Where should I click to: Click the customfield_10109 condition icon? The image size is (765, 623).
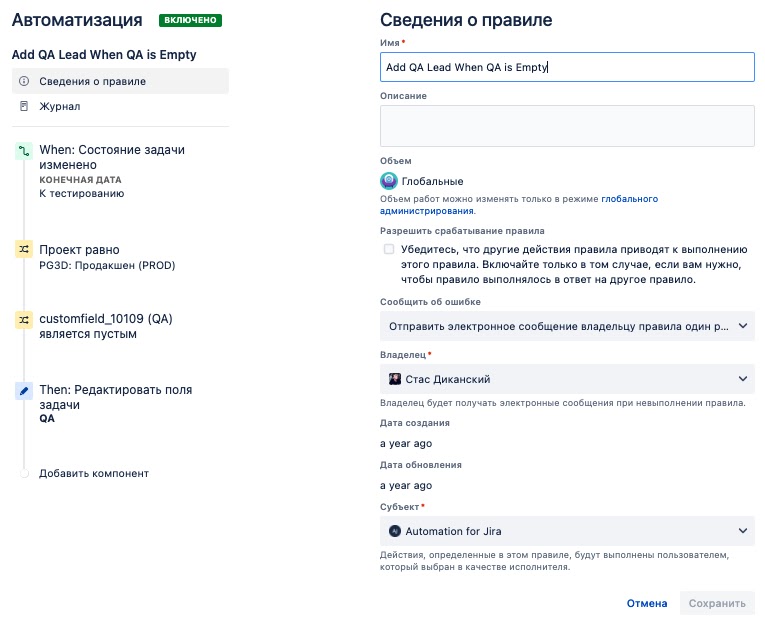pos(24,320)
